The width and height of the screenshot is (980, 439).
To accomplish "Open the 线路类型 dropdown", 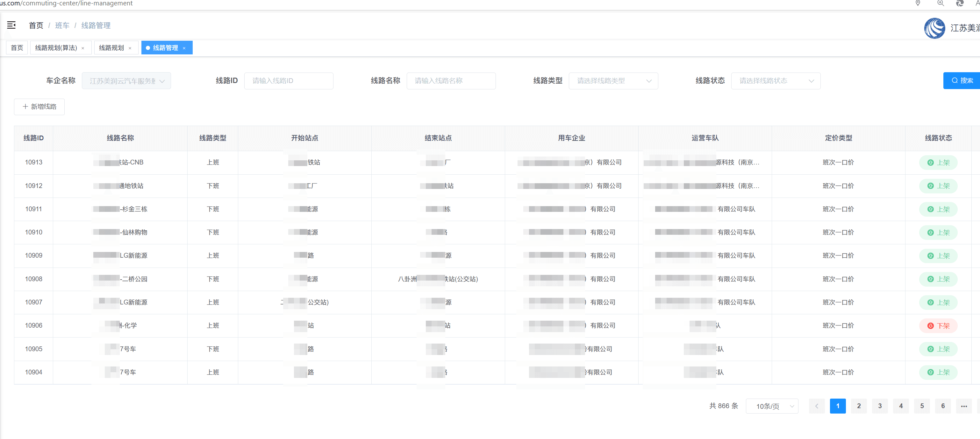I will [x=613, y=80].
